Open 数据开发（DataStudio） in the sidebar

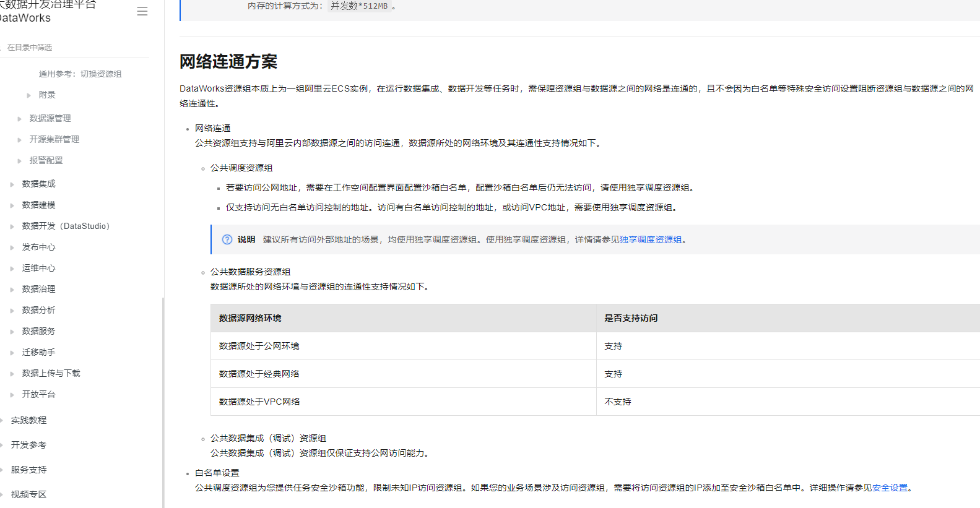click(x=66, y=226)
